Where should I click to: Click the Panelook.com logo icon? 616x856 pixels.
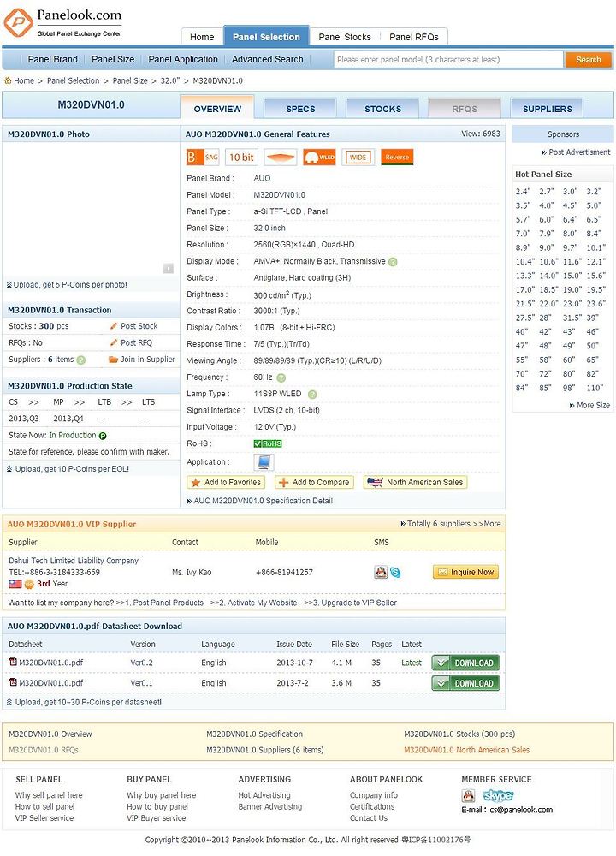coord(18,22)
